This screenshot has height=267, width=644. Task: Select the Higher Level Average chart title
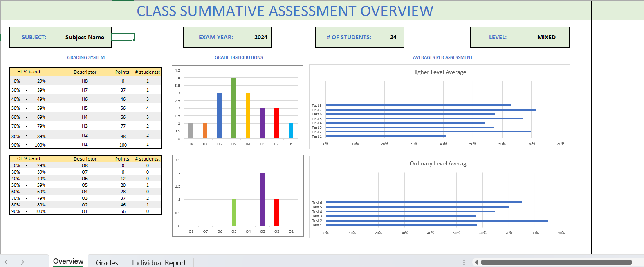[439, 72]
